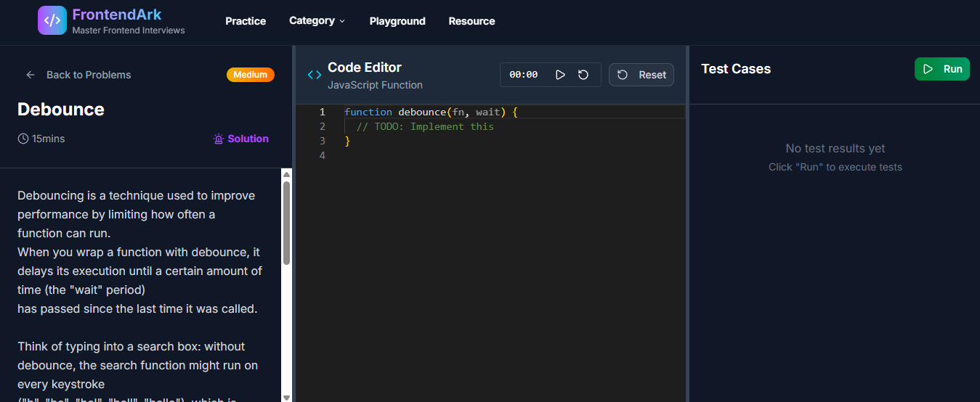Click the Solution siren icon
This screenshot has width=980, height=402.
(x=219, y=139)
